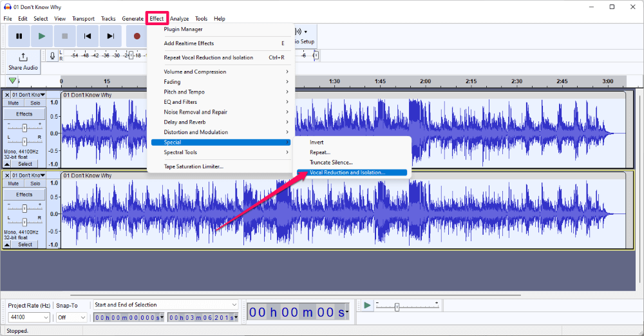Collapse the second track with arrow button
Image resolution: width=644 pixels, height=336 pixels.
(x=7, y=244)
